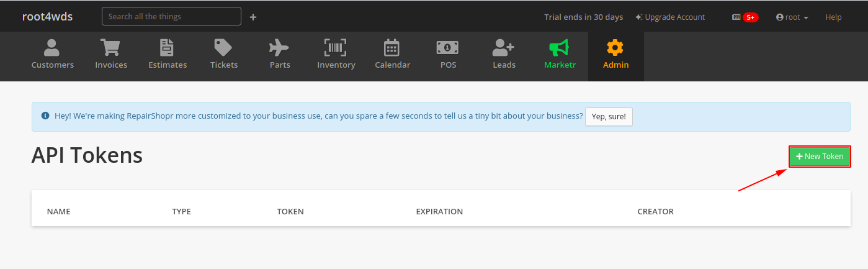This screenshot has height=269, width=868.
Task: Open the Admin gear icon
Action: [x=615, y=47]
